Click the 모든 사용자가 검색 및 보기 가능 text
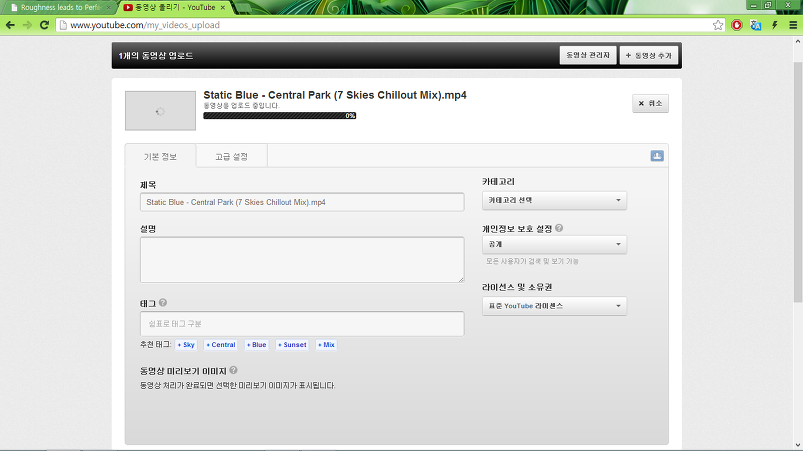 click(x=532, y=261)
